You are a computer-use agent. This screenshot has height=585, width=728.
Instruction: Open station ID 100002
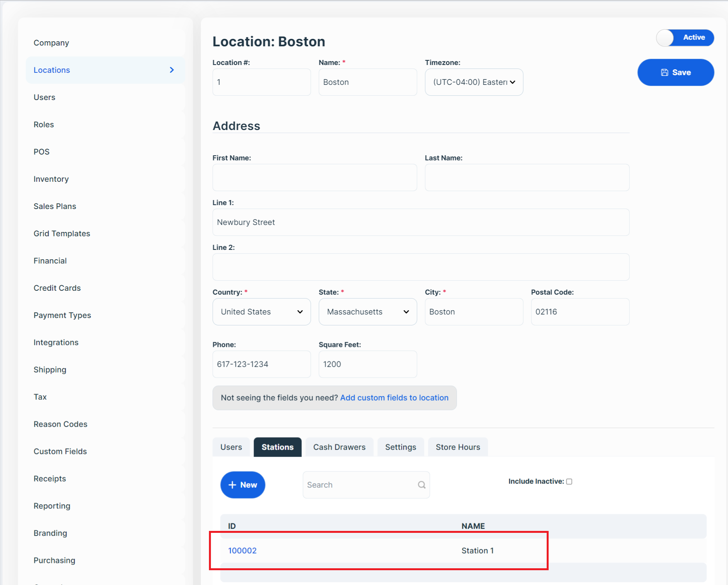pos(242,551)
